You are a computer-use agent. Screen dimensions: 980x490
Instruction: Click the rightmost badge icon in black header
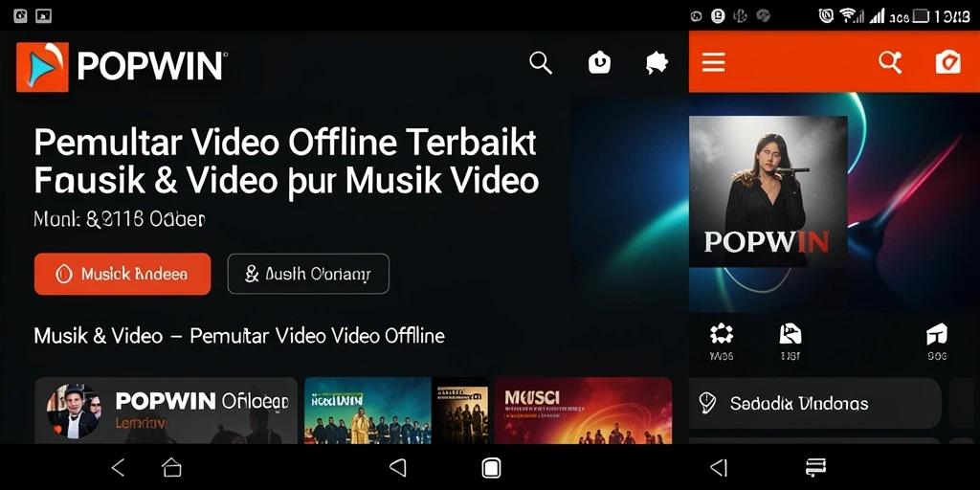[657, 62]
